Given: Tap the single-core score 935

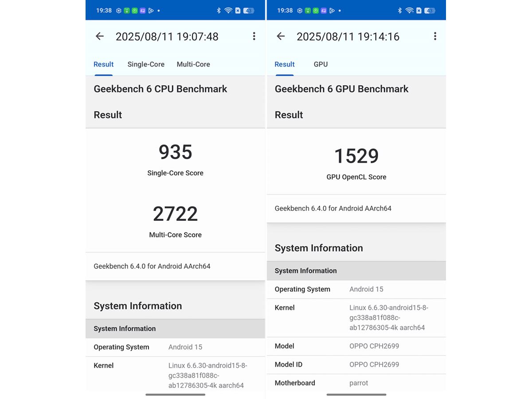Looking at the screenshot, I should point(176,152).
